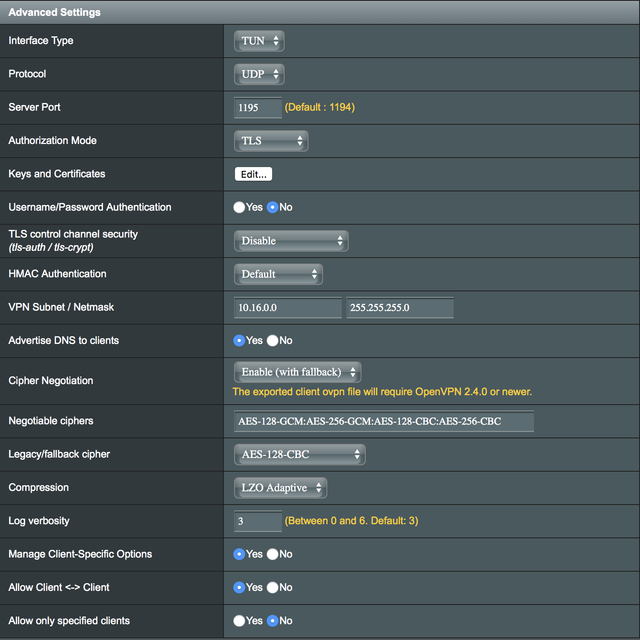Select No for Manage Client-Specific Options
This screenshot has width=640, height=640.
pos(272,554)
